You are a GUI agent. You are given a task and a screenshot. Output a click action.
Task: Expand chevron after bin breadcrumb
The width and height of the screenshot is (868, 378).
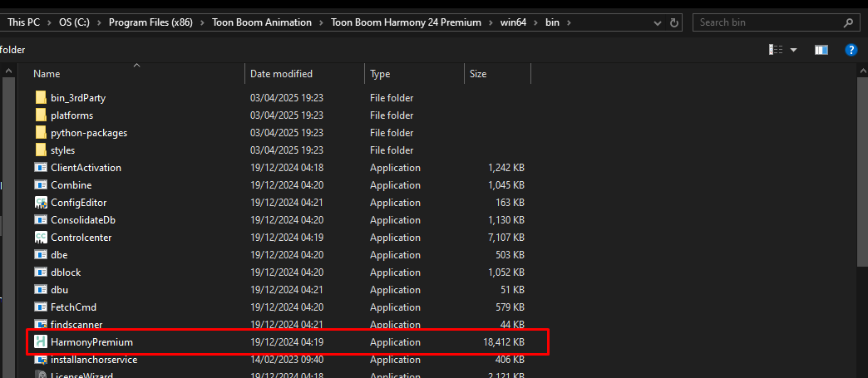click(x=568, y=22)
